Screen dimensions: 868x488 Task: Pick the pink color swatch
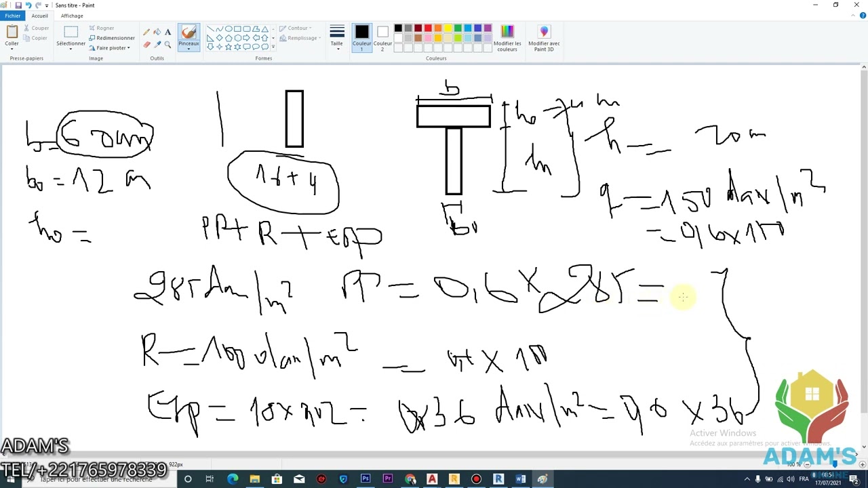point(428,38)
